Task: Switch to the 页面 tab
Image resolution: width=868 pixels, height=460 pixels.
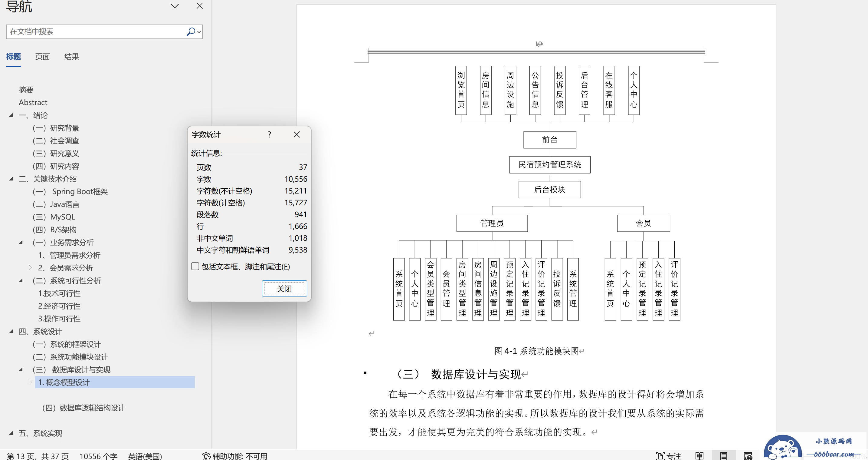Action: [x=42, y=57]
